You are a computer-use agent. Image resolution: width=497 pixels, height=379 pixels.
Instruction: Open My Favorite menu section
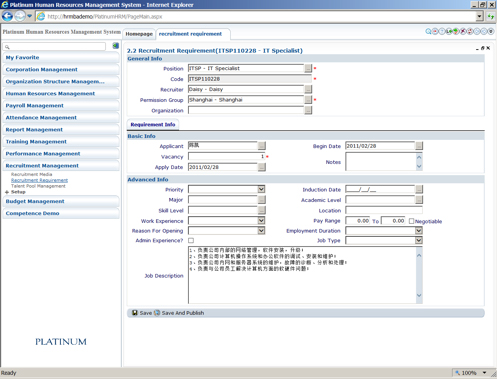point(61,58)
